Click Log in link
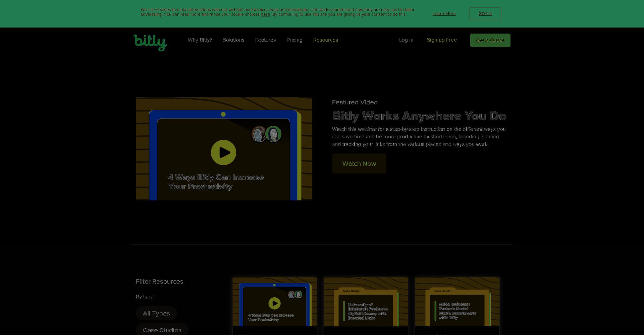 coord(406,40)
